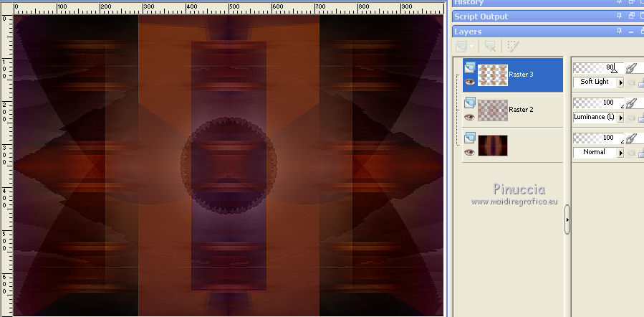Select the Raster 3 layer thumbnail
644x317 pixels.
[x=493, y=75]
